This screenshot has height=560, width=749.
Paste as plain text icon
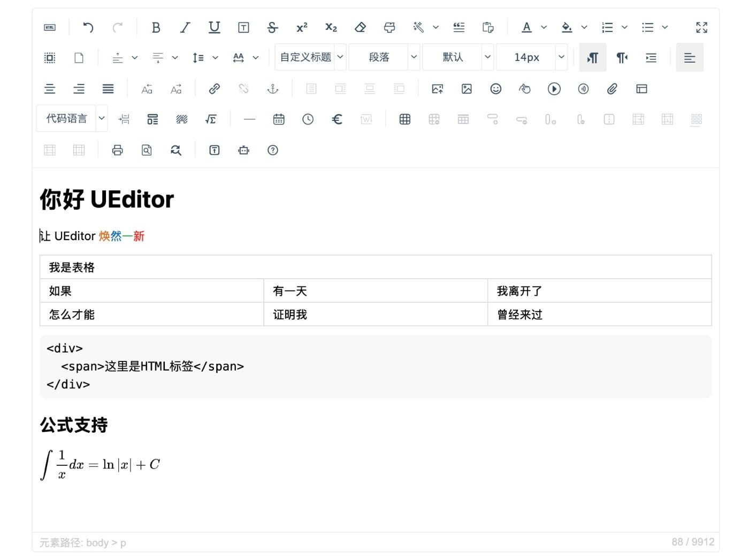pyautogui.click(x=488, y=27)
